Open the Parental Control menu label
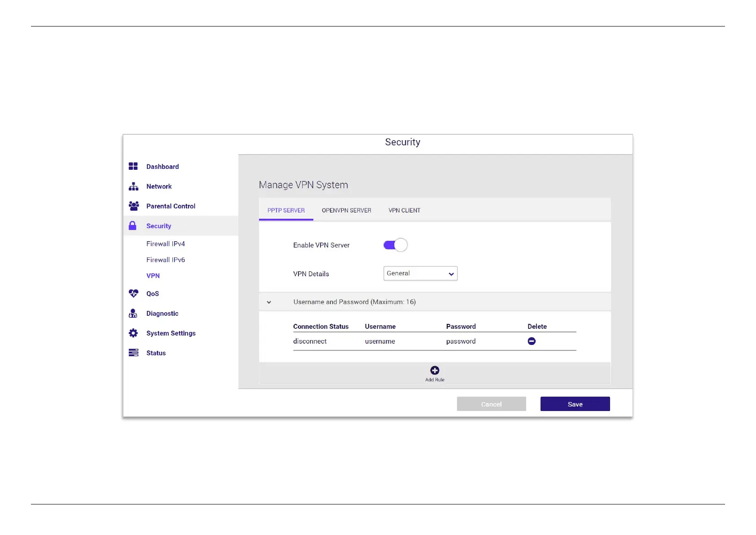Image resolution: width=756 pixels, height=535 pixels. (171, 206)
